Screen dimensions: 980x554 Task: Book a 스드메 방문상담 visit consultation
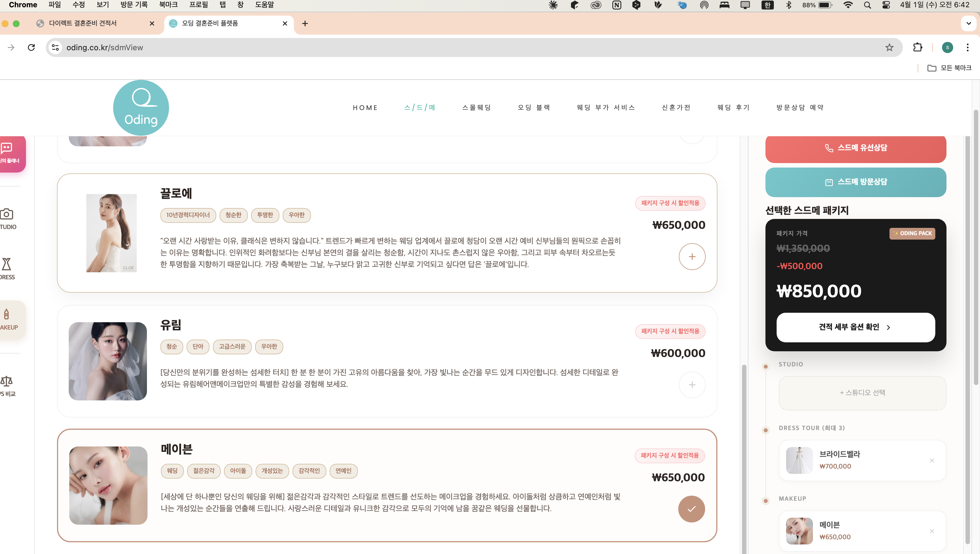855,182
